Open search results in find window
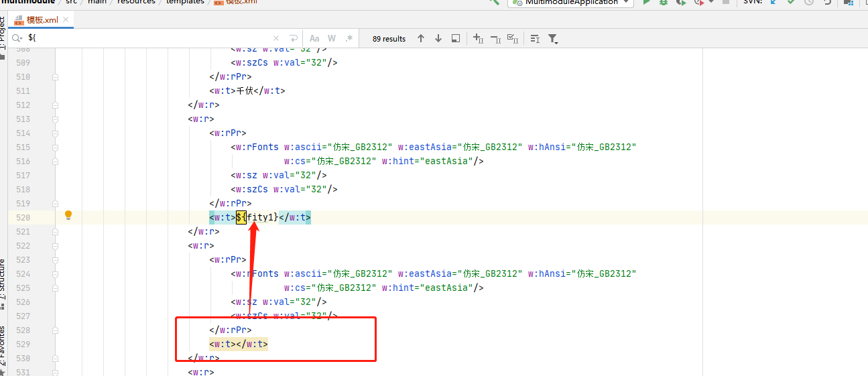The width and height of the screenshot is (868, 376). (456, 39)
